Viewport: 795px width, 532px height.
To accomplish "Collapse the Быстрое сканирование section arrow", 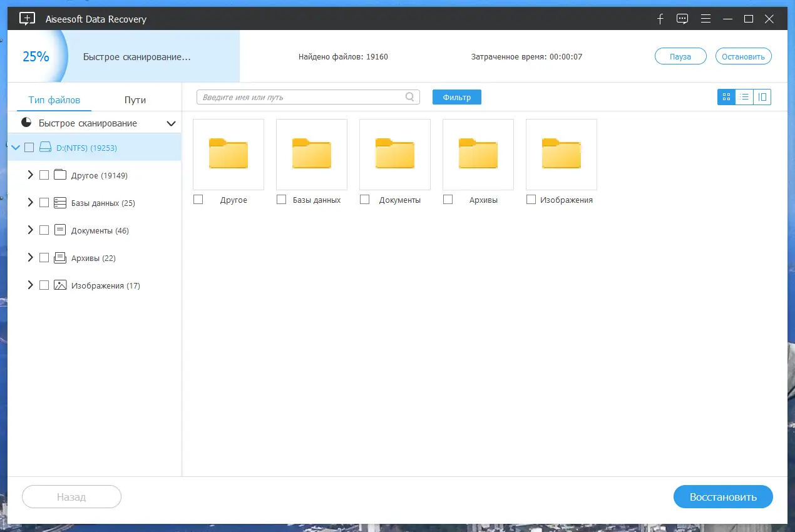I will 171,123.
